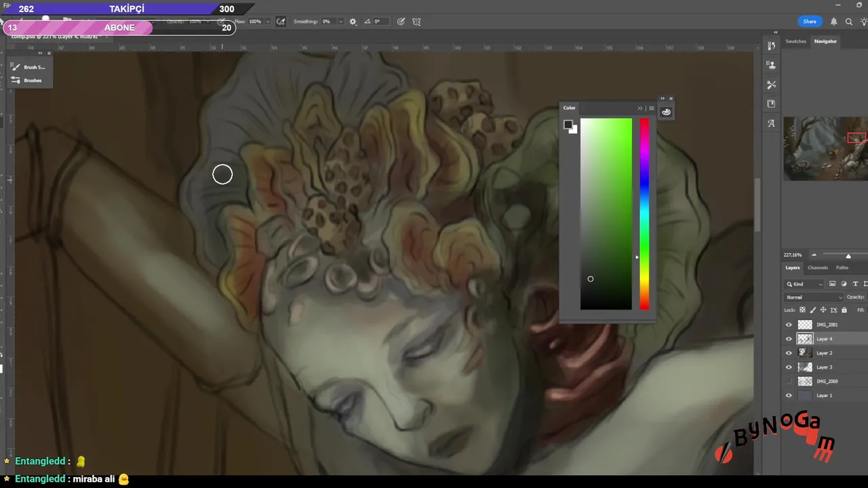Image resolution: width=868 pixels, height=488 pixels.
Task: Click the Share button
Action: pos(810,22)
